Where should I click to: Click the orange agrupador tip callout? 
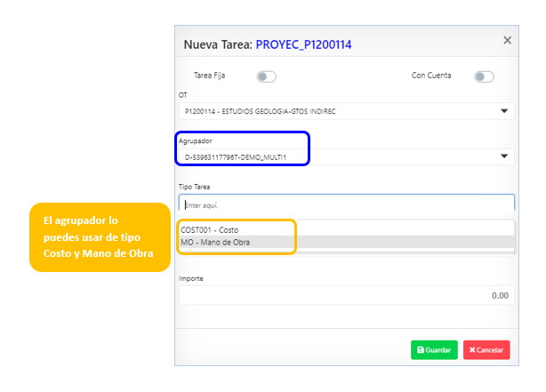click(100, 237)
